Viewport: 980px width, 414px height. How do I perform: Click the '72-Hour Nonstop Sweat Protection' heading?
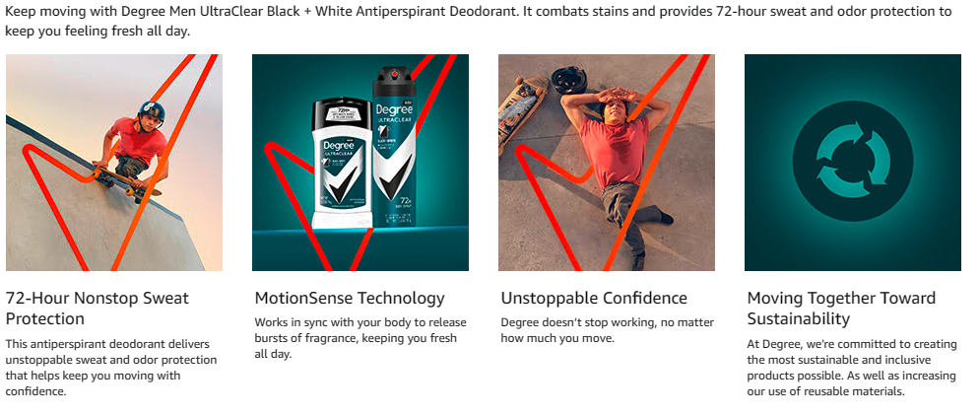click(x=97, y=309)
